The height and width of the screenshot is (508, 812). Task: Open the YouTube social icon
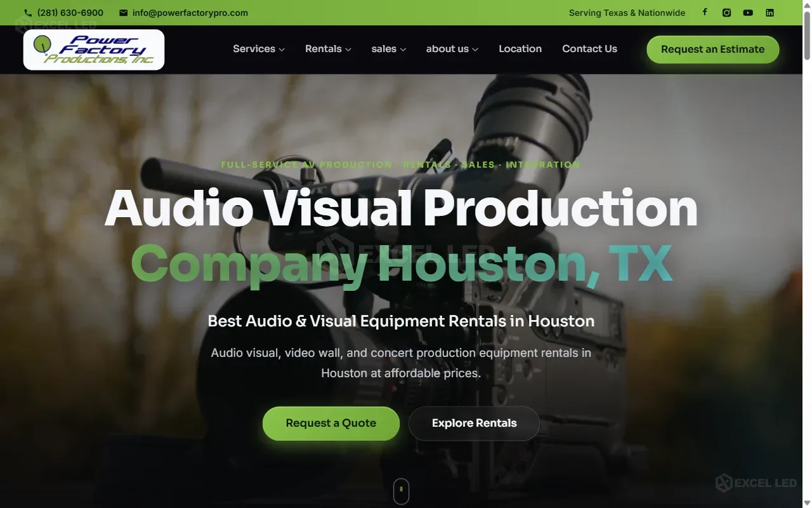(x=749, y=13)
